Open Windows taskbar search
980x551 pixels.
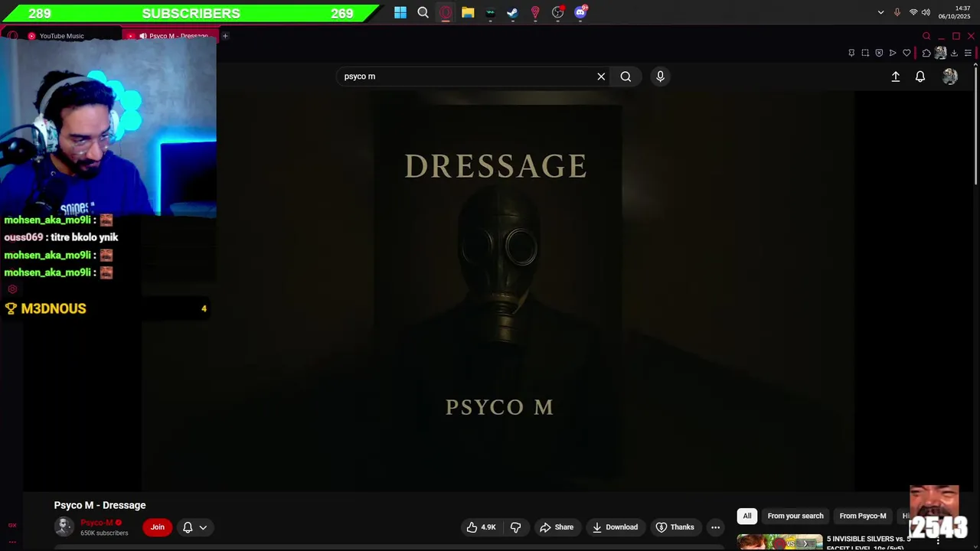423,12
